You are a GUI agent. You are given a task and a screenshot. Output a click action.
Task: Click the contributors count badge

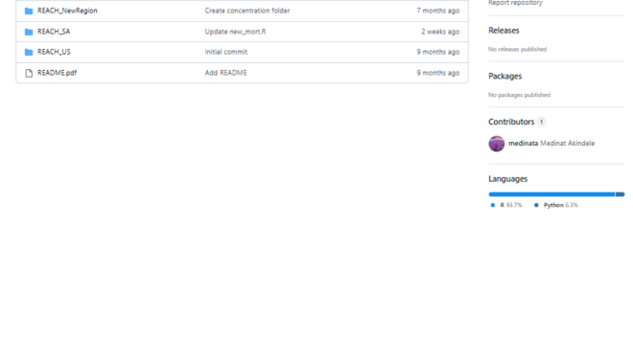coord(541,122)
